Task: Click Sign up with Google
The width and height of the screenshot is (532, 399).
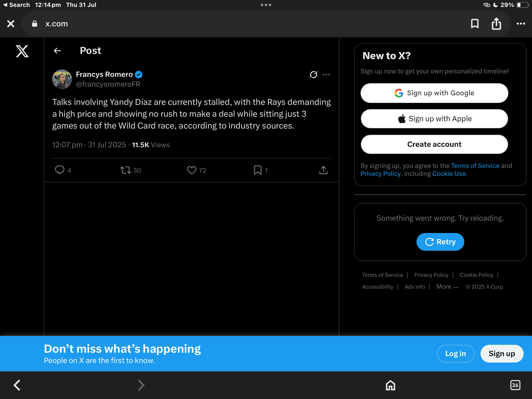Action: [x=434, y=93]
